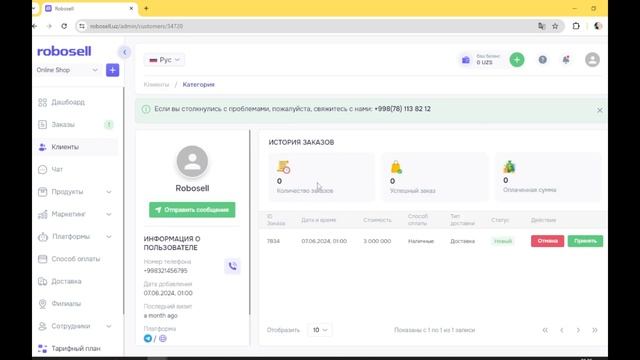This screenshot has height=360, width=640.
Task: Cancel order 7834 with Отмена
Action: click(547, 241)
